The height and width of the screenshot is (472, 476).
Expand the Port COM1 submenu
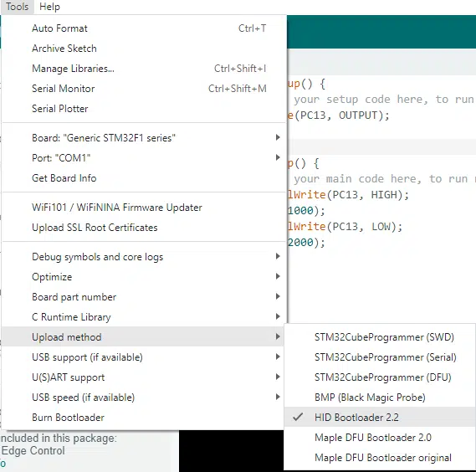pyautogui.click(x=144, y=158)
